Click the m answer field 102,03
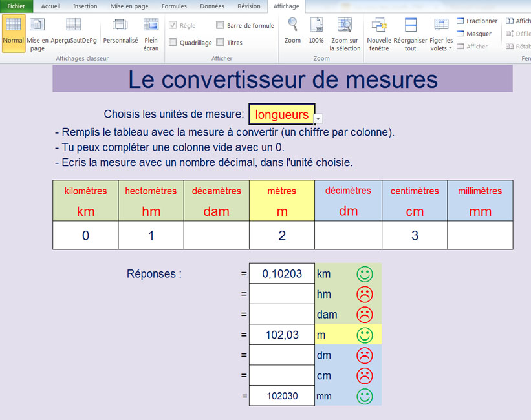This screenshot has height=420, width=531. click(x=282, y=335)
